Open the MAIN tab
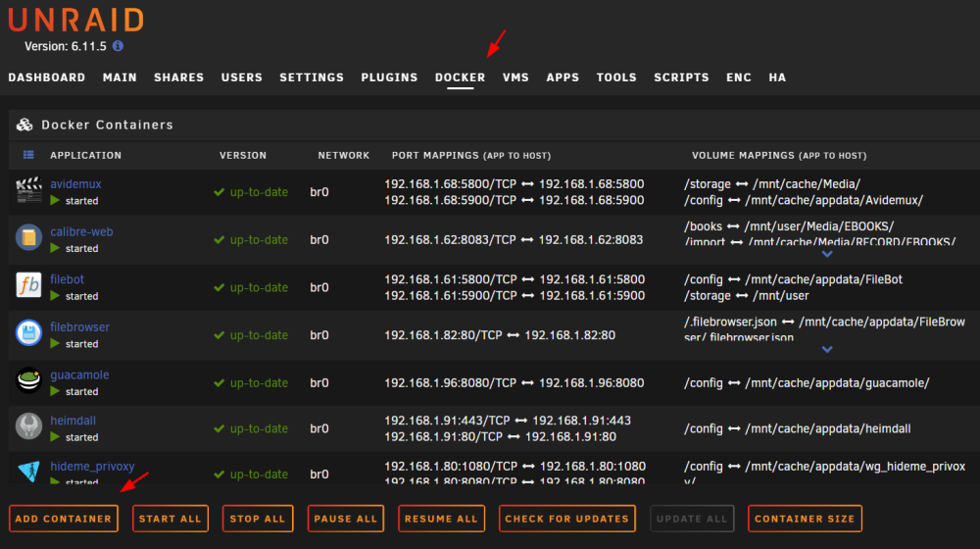 120,77
